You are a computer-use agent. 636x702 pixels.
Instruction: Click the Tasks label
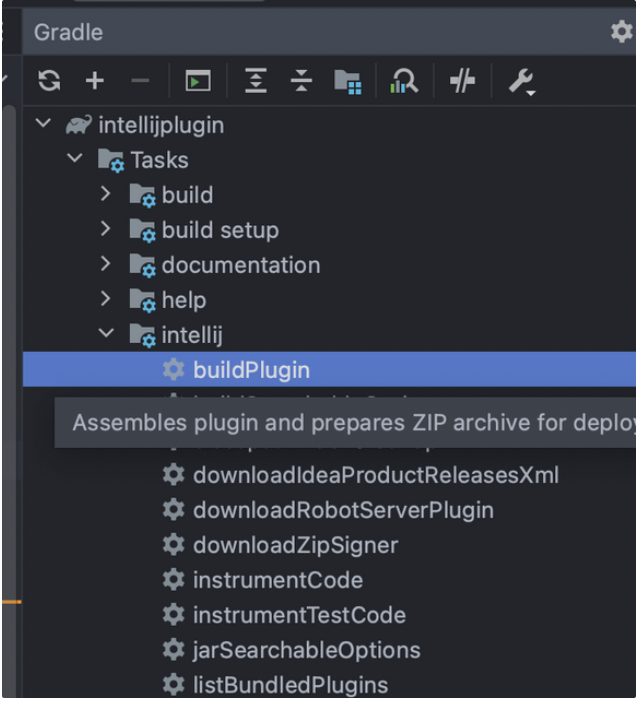point(159,160)
